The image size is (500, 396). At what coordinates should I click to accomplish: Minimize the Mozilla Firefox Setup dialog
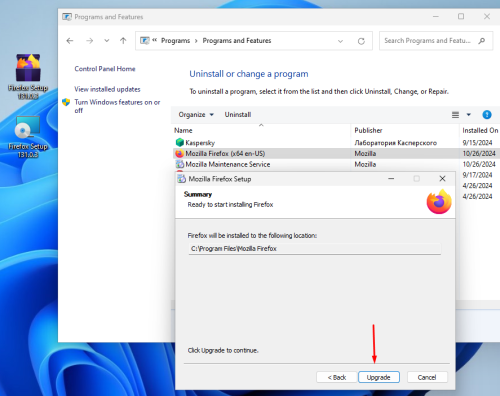coord(391,179)
